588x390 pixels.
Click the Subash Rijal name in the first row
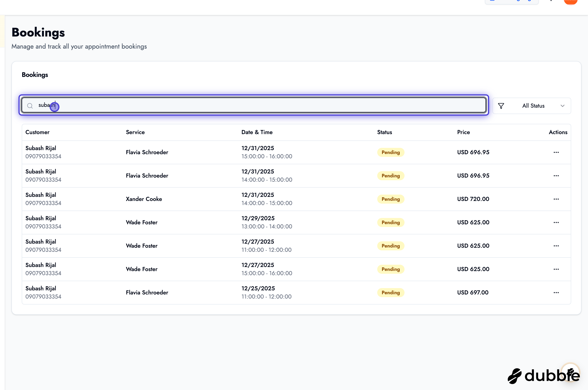coord(41,148)
